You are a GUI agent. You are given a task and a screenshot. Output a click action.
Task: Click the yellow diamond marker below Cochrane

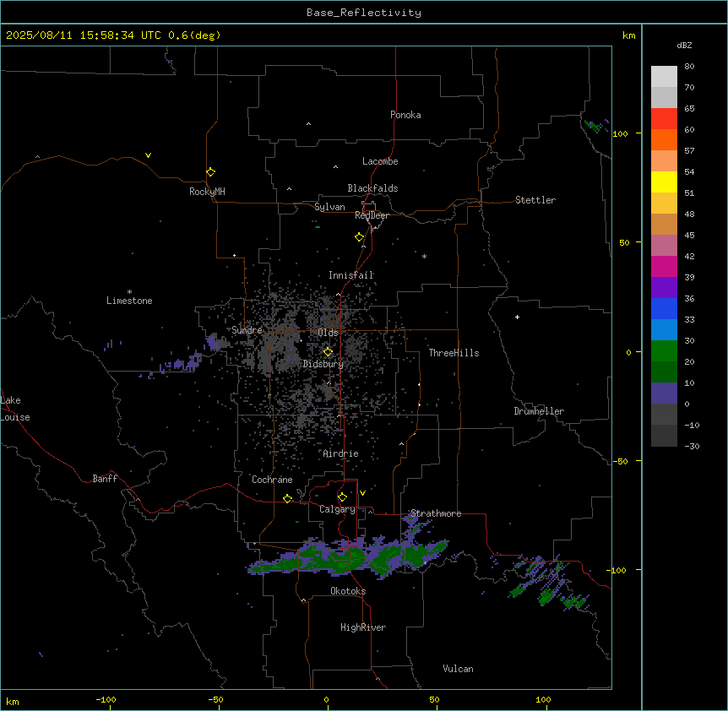click(x=287, y=498)
